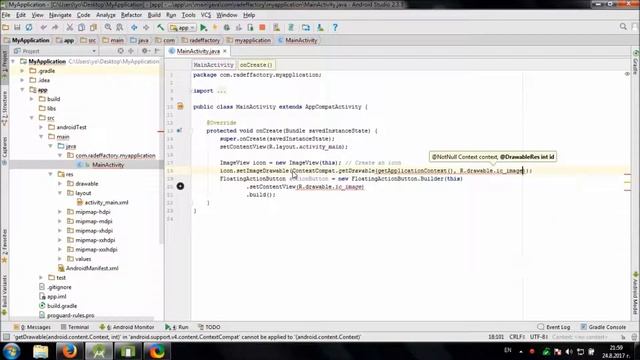Select the .gitignore file
This screenshot has width=640, height=360.
point(59,287)
